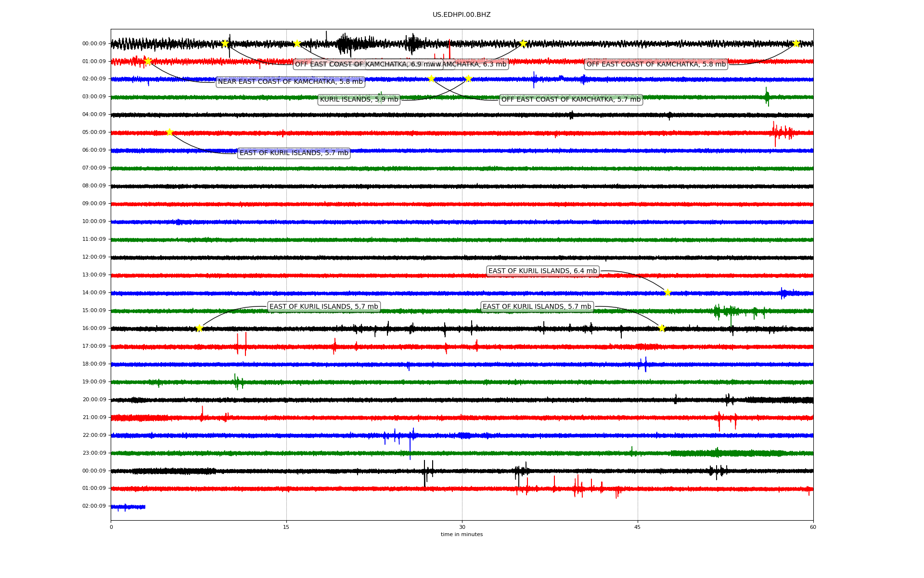Viewport: 924px width, 578px height.
Task: Click the EAST OF KURIL ISLANDS, 5.7 mb label on the 06:00:09 trace
Action: click(294, 153)
